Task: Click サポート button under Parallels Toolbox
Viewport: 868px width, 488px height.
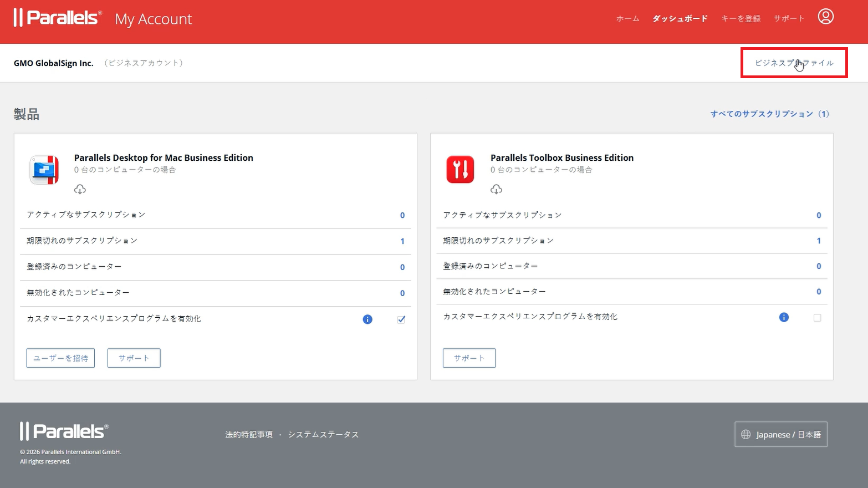Action: point(469,358)
